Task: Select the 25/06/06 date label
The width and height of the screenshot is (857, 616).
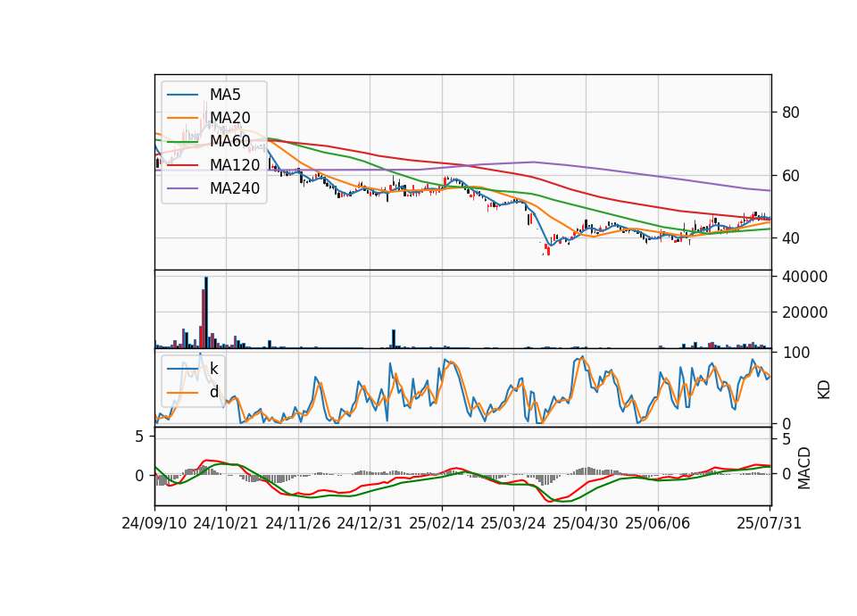Action: click(x=658, y=523)
